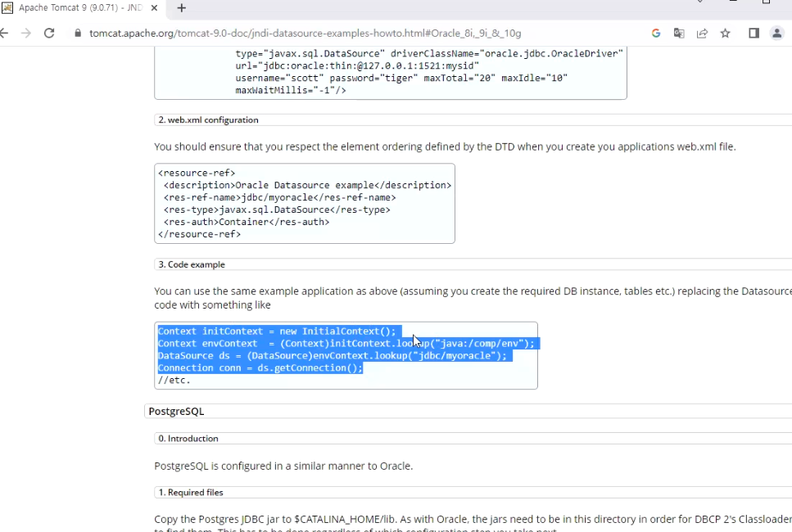Click the maxWaitMillis="-1" code line

pyautogui.click(x=291, y=90)
